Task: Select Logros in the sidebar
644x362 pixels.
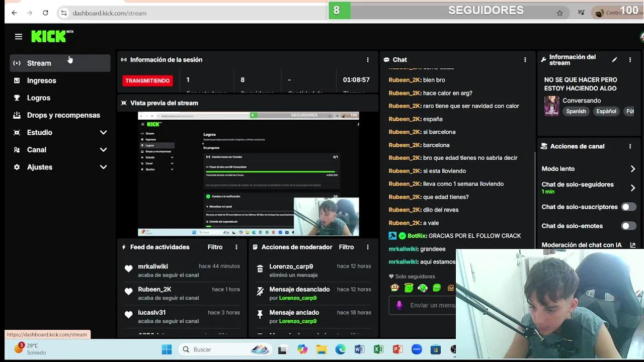Action: click(60, 98)
